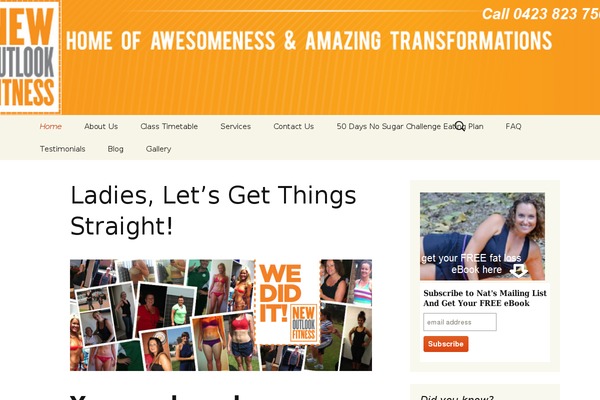Click the search magnifier icon in navigation
This screenshot has width=600, height=400.
(x=460, y=126)
